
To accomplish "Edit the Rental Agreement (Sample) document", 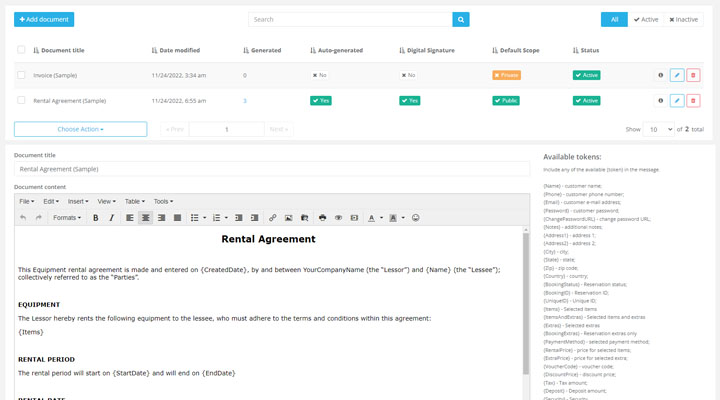I will click(677, 101).
